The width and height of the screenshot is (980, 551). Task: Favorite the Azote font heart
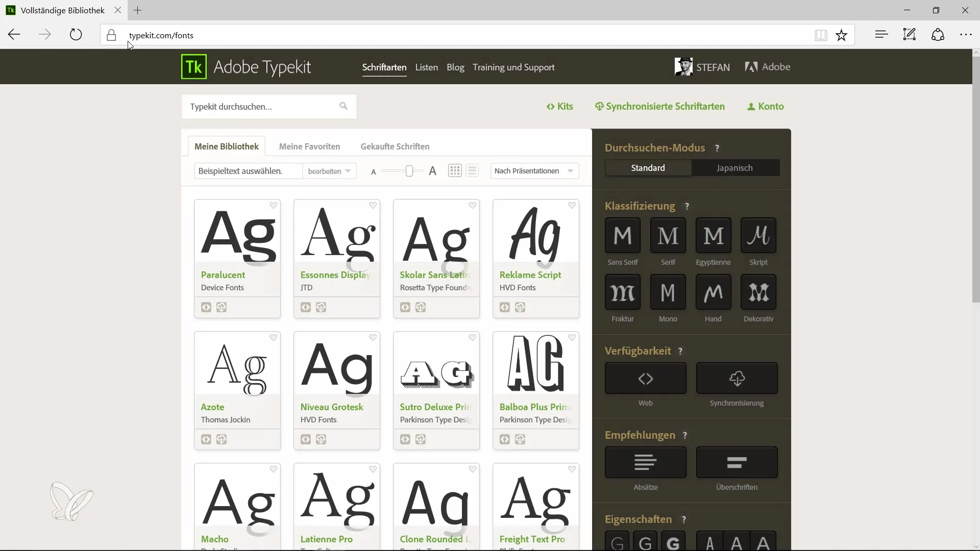tap(274, 337)
